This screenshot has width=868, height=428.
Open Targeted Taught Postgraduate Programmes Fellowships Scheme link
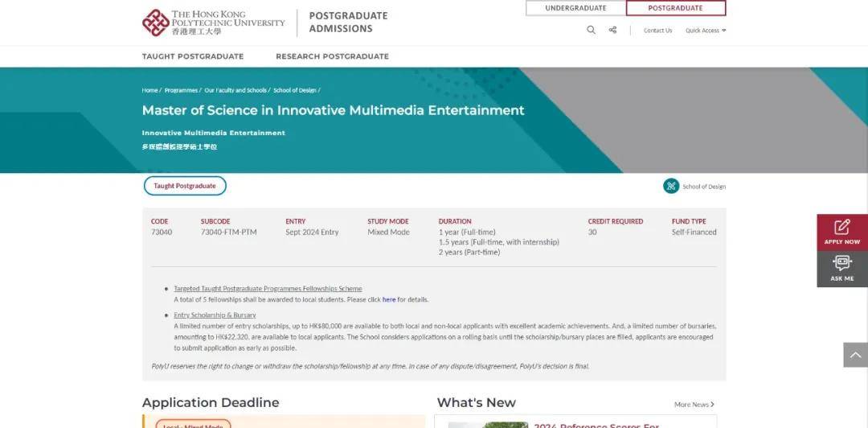click(268, 289)
